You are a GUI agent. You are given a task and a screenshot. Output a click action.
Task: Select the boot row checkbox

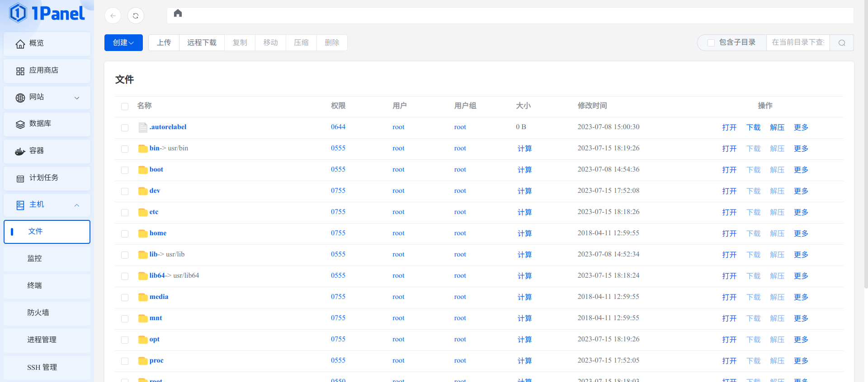[125, 170]
